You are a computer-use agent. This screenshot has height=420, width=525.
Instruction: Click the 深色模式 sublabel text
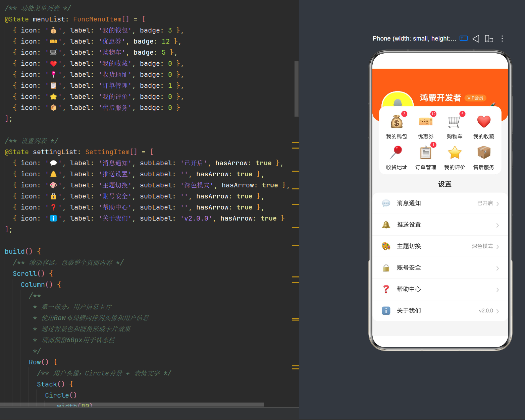click(482, 246)
